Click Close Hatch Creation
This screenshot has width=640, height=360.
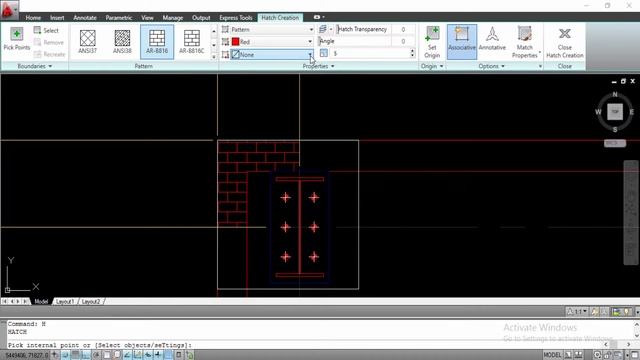pyautogui.click(x=565, y=42)
